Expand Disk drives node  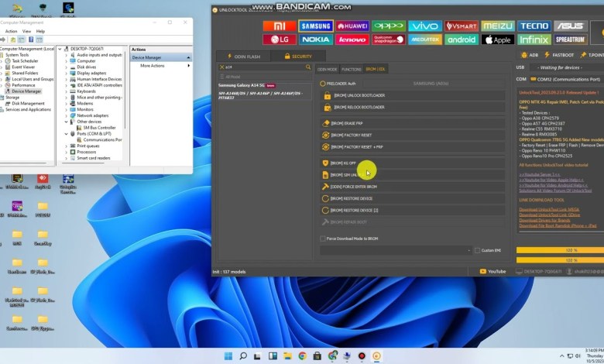(x=67, y=67)
